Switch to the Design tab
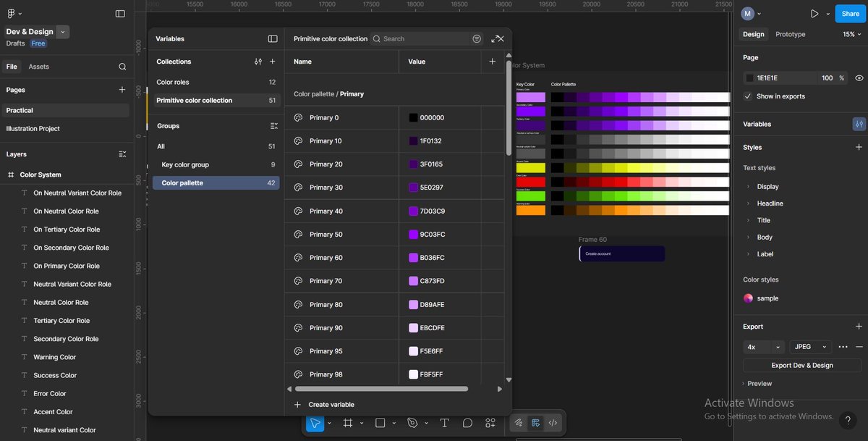The width and height of the screenshot is (868, 441). (753, 34)
